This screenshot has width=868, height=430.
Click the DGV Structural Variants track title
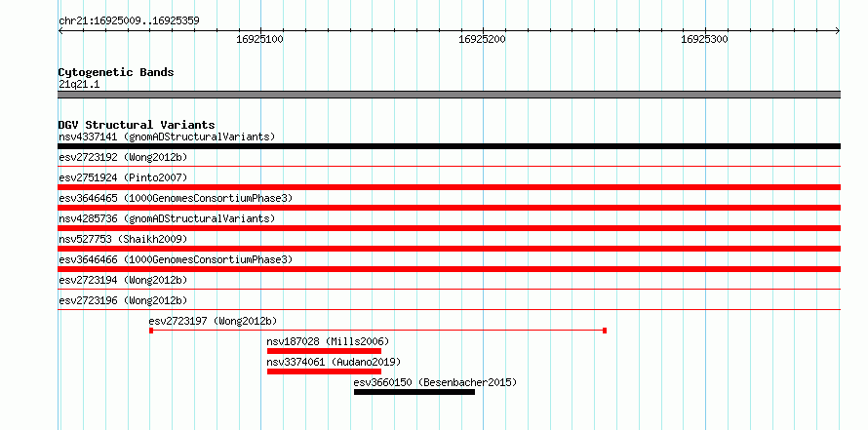(x=137, y=125)
